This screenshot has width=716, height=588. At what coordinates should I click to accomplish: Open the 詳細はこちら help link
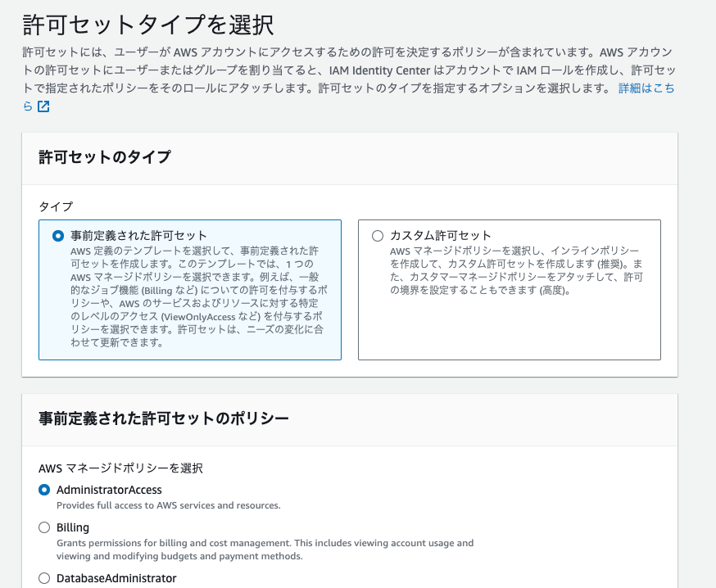click(646, 88)
